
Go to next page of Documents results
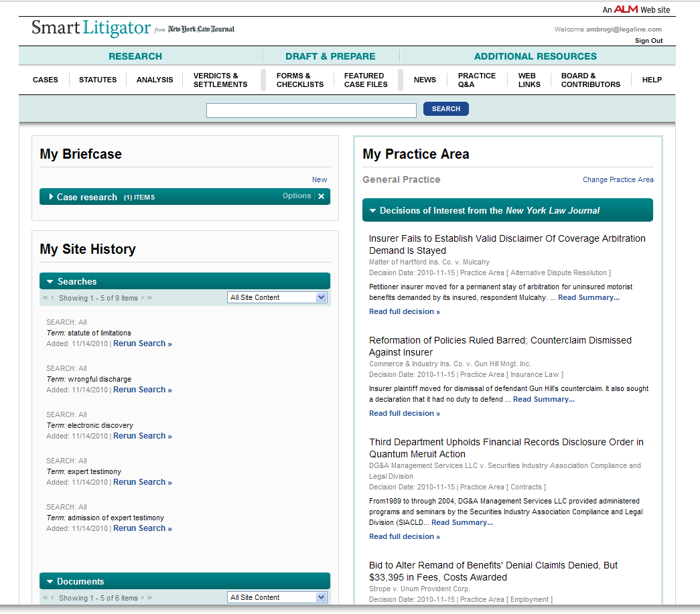click(143, 597)
